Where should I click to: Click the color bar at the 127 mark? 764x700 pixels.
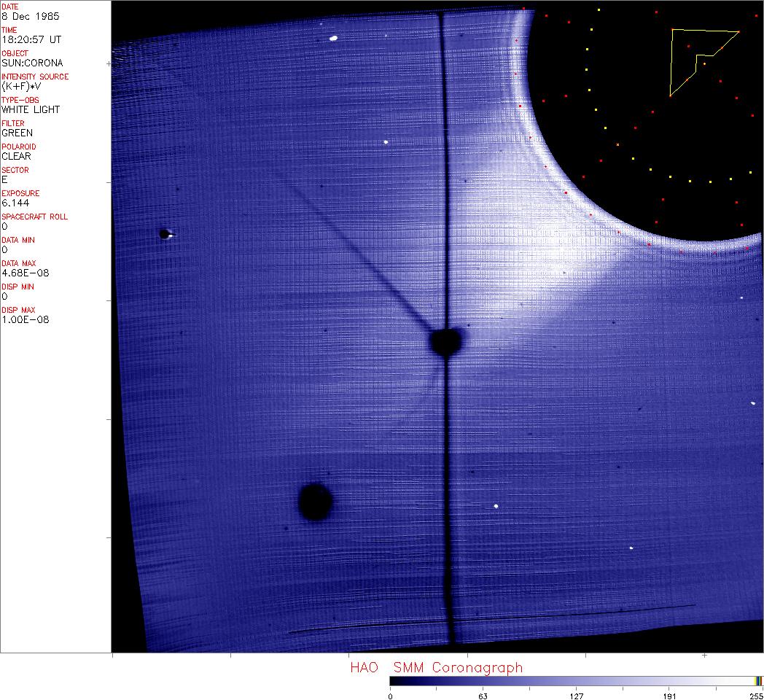coord(576,680)
